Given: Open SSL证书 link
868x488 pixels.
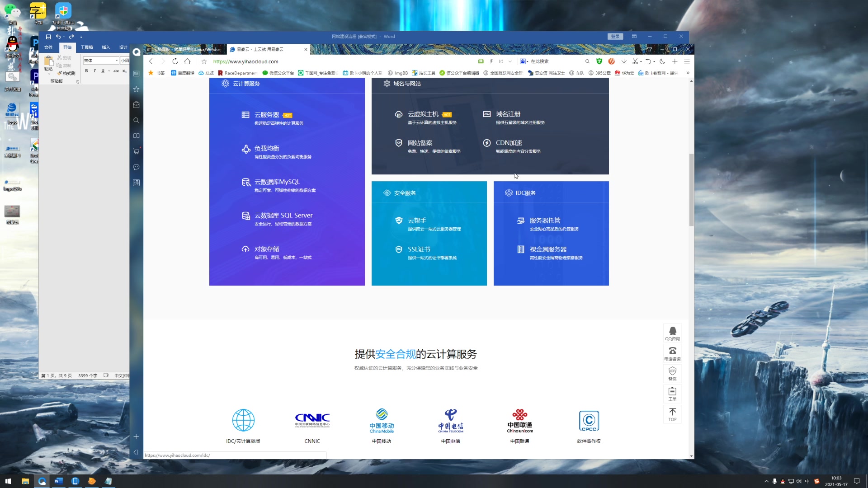Looking at the screenshot, I should (419, 249).
